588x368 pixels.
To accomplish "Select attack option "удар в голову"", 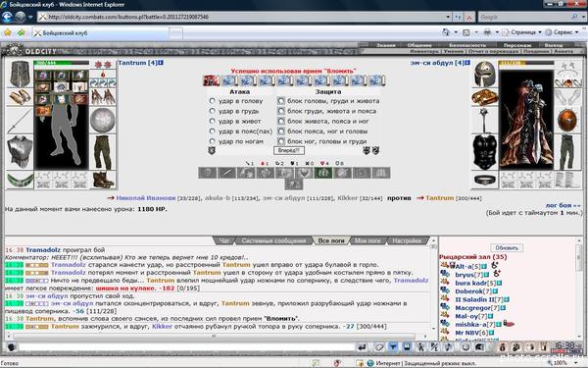I will [212, 101].
